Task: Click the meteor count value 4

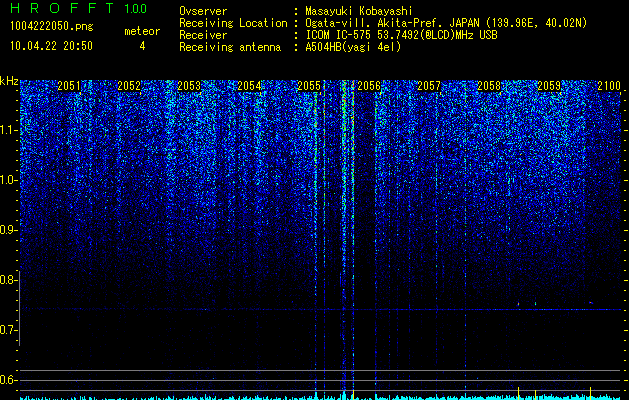Action: pos(142,46)
